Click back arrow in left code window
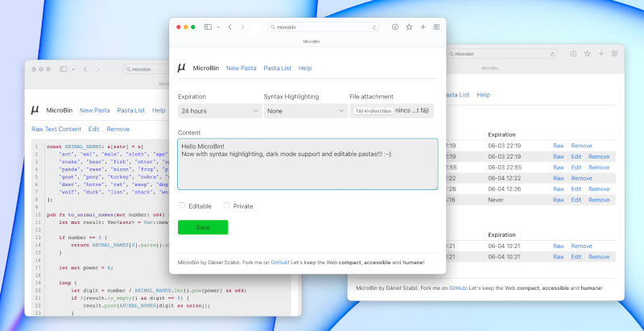 pos(85,69)
